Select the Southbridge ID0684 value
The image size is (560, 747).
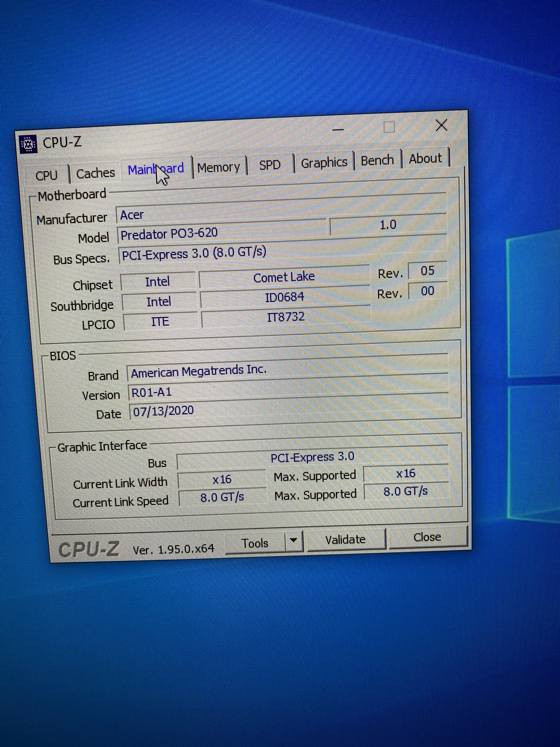click(x=285, y=298)
